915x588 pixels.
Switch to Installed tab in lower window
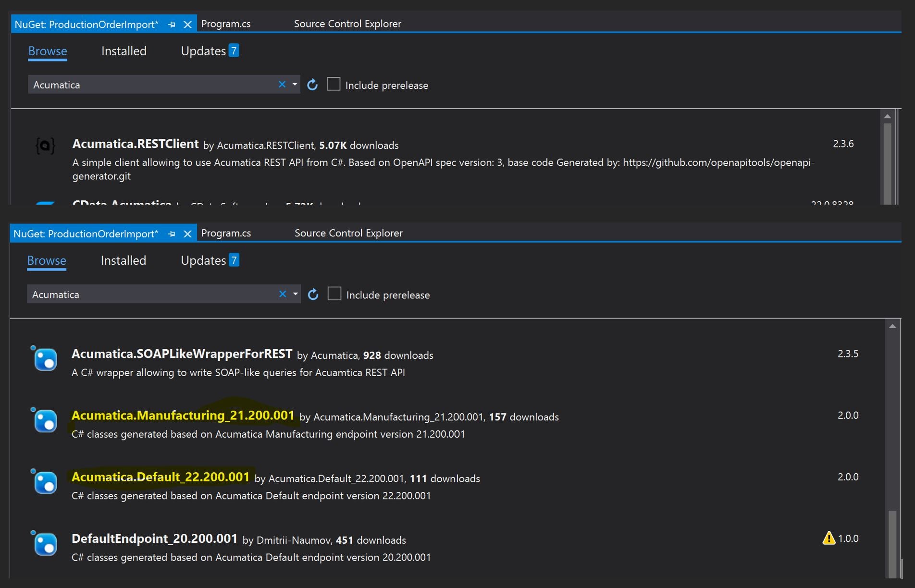124,260
